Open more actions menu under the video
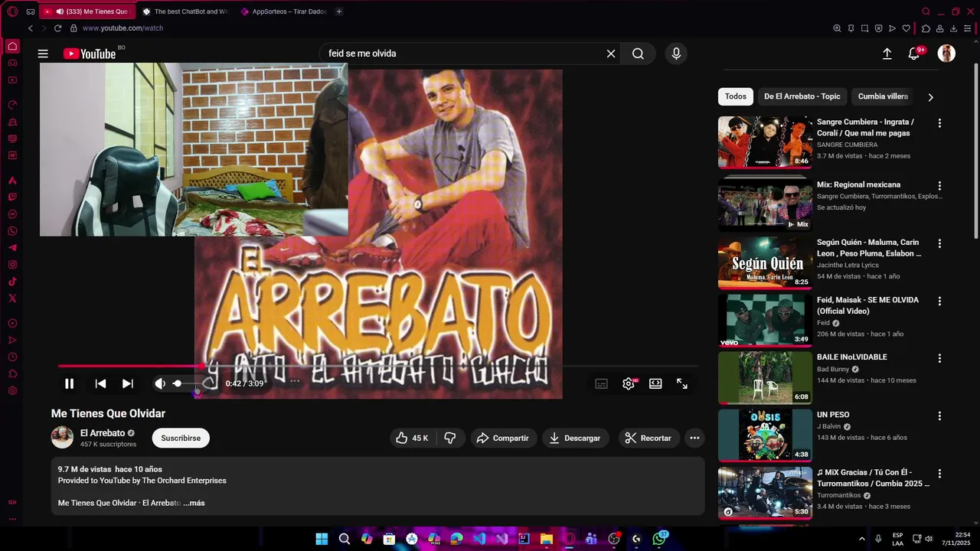This screenshot has height=551, width=980. [x=694, y=438]
